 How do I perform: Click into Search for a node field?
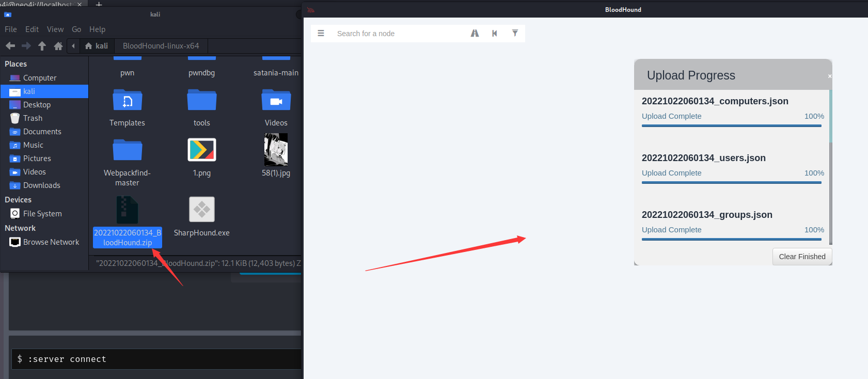pyautogui.click(x=398, y=34)
